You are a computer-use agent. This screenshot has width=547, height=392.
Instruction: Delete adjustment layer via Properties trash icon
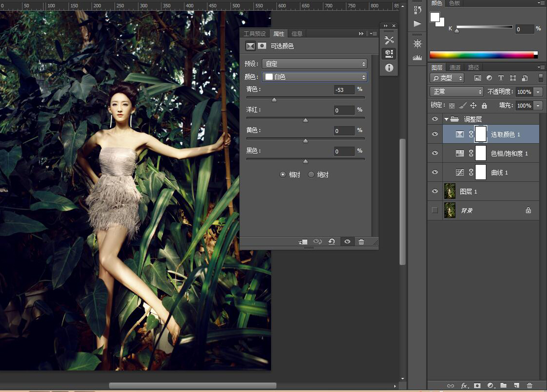(x=361, y=242)
